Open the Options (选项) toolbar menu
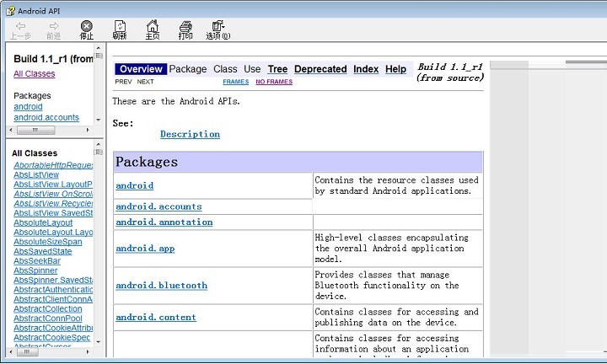Screen dimensions: 607x364 coord(218,29)
